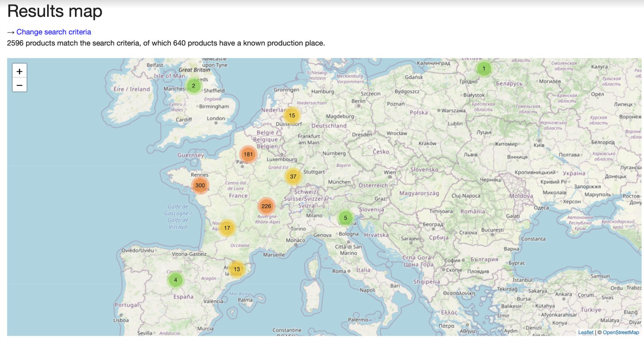Click the map zoom in plus button
The height and width of the screenshot is (353, 644).
point(19,71)
